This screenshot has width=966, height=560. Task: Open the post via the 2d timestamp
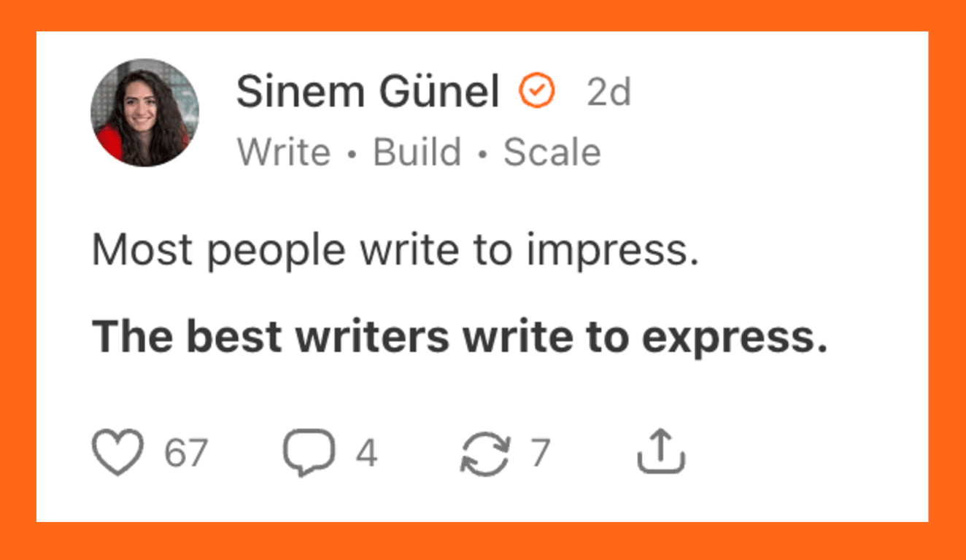608,93
